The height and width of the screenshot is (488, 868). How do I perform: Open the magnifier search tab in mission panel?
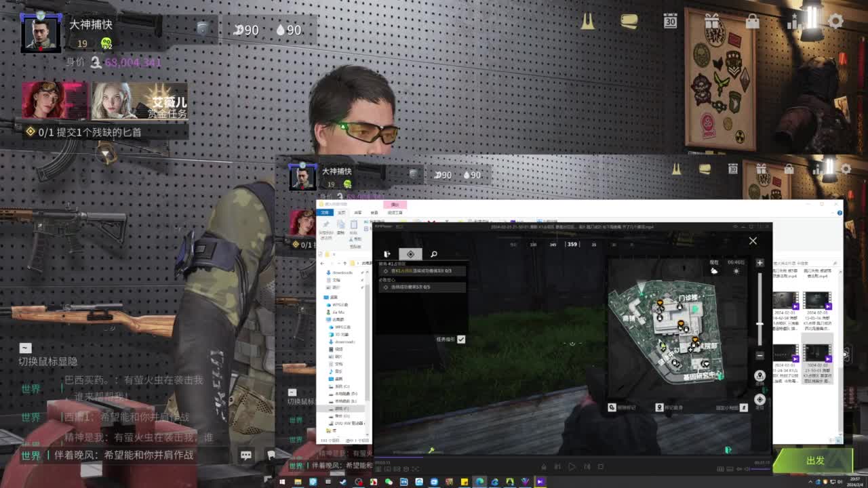click(433, 254)
